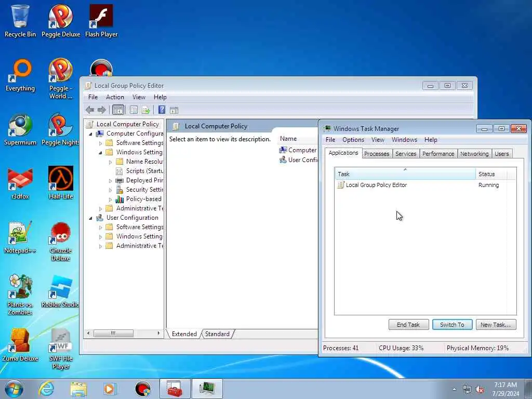Toggle the Show/Hide Console Tree toolbar icon
532x399 pixels.
(x=118, y=110)
